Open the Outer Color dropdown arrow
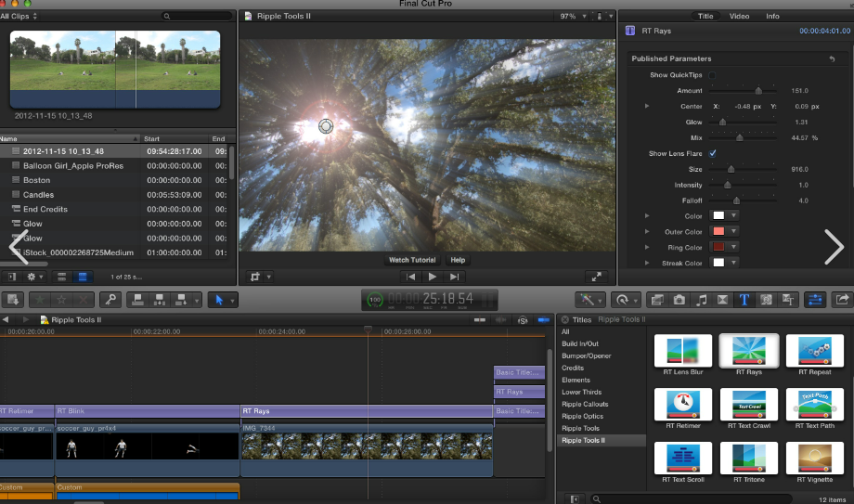854x504 pixels. 733,232
